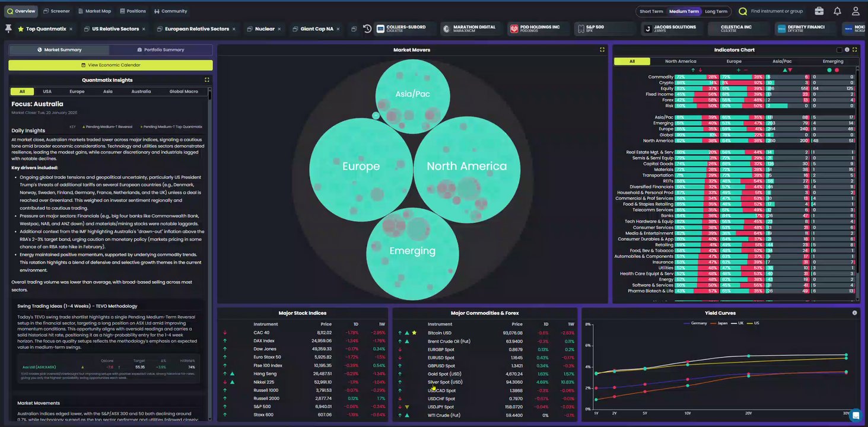The height and width of the screenshot is (427, 868).
Task: Select the Global Macro insights filter
Action: [x=184, y=91]
